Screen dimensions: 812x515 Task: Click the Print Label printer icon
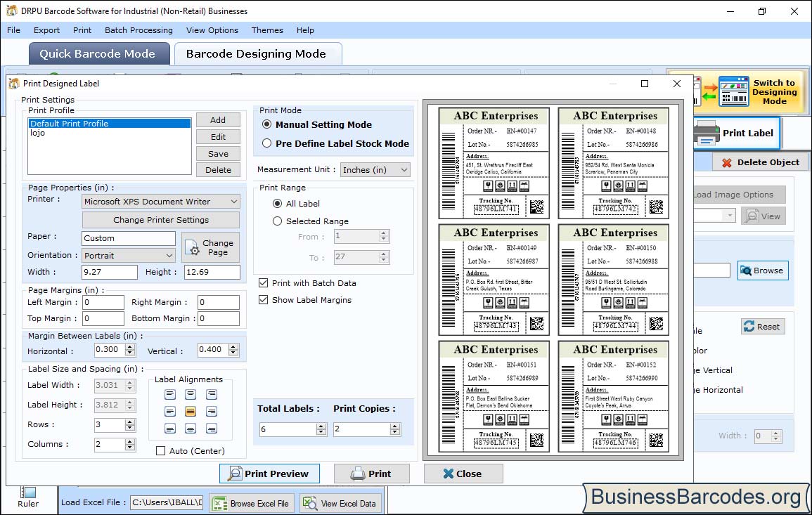click(x=707, y=133)
